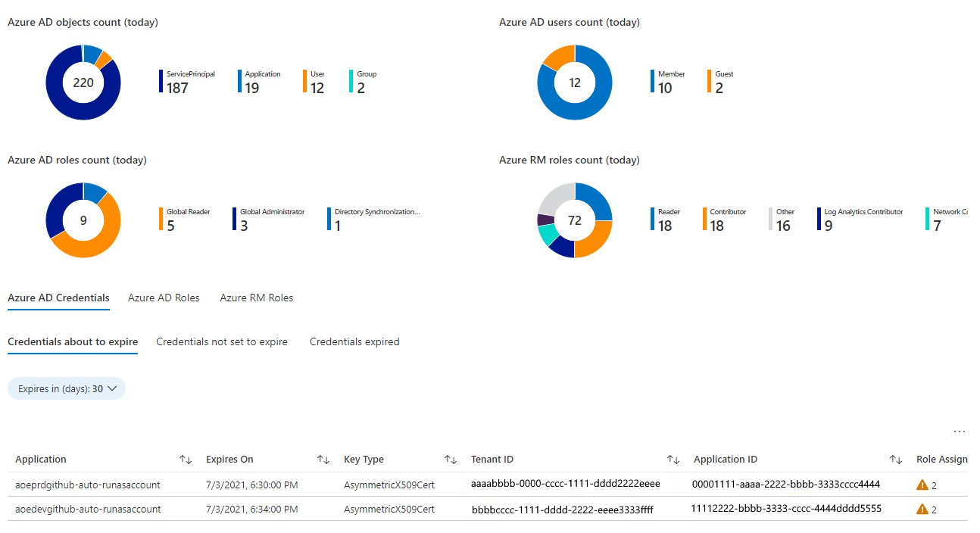Click the Application ID sort arrows icon
980x533 pixels.
pos(895,459)
